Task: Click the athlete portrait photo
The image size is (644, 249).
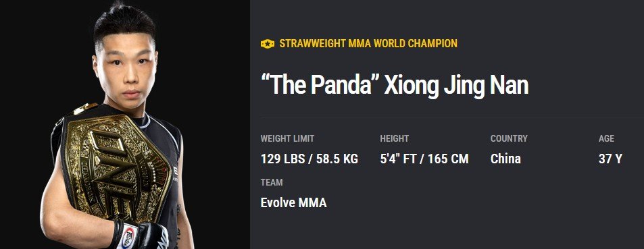Action: click(x=119, y=124)
